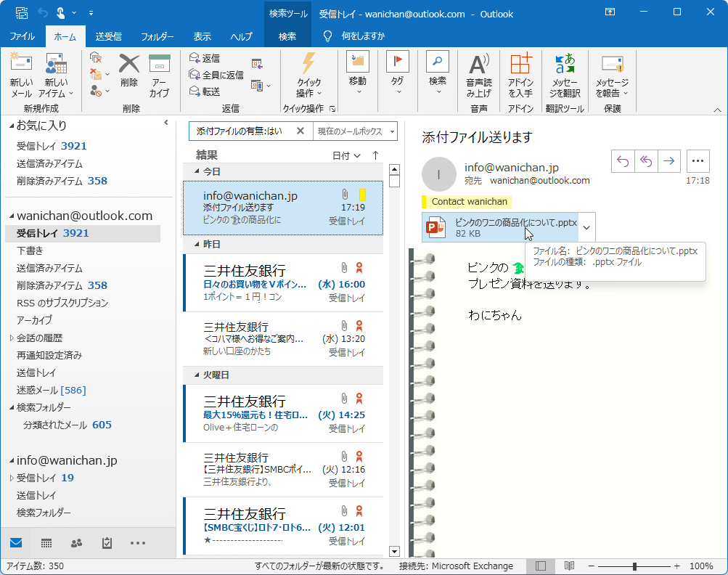The image size is (728, 575).
Task: Open attachment dropdown arrow for pptx file
Action: 587,227
